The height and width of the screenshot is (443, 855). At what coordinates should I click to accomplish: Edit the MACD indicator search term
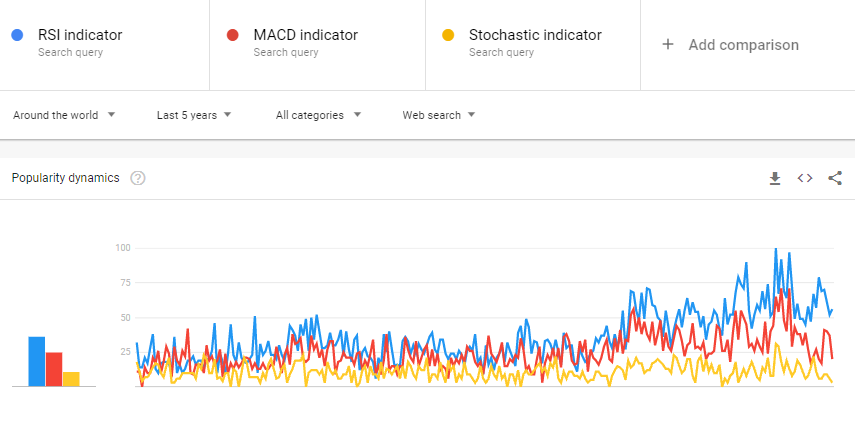(306, 35)
